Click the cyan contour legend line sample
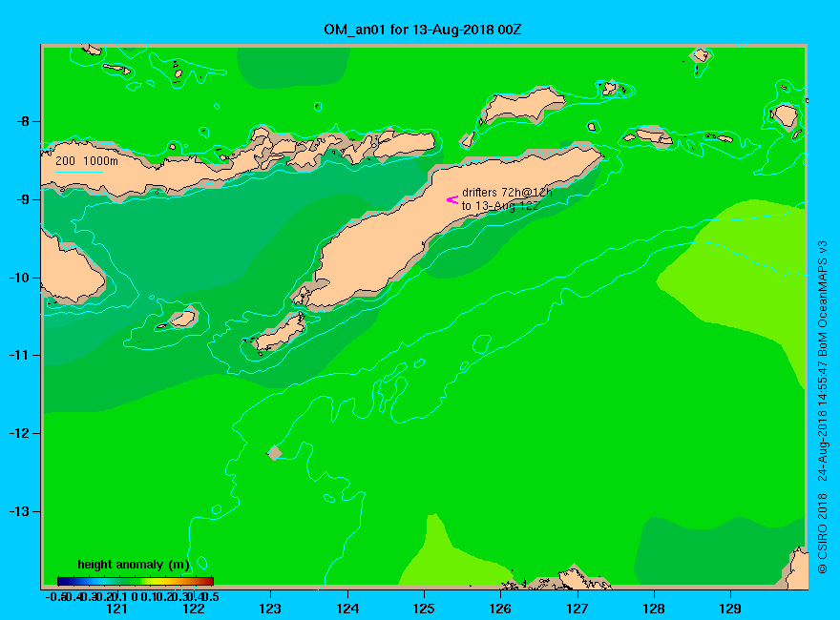Viewport: 840px width, 620px height. pyautogui.click(x=78, y=172)
